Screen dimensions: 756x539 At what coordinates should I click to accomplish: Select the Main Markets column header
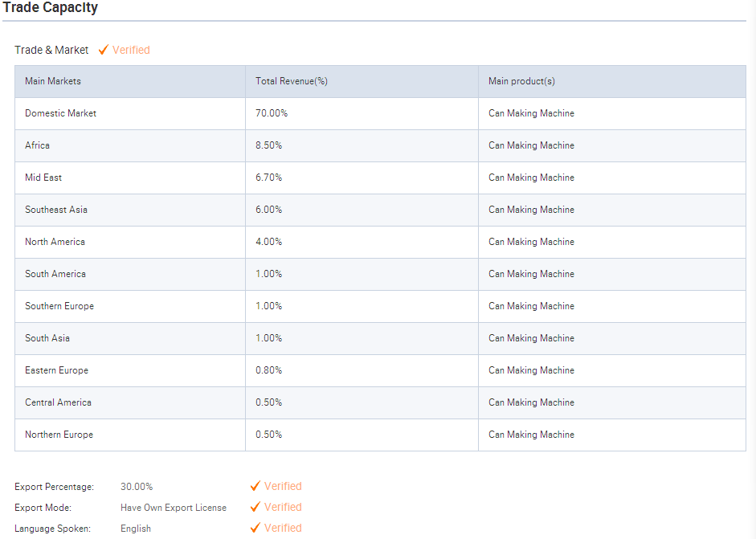(x=130, y=81)
